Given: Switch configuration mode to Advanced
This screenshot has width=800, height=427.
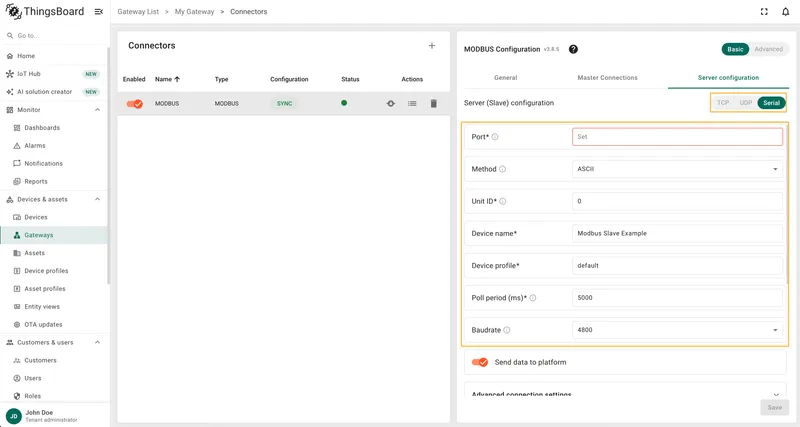Looking at the screenshot, I should click(768, 49).
